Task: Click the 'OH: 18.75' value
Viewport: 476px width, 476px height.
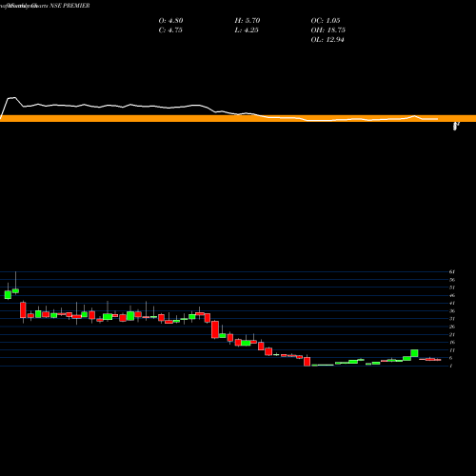Action: [327, 30]
